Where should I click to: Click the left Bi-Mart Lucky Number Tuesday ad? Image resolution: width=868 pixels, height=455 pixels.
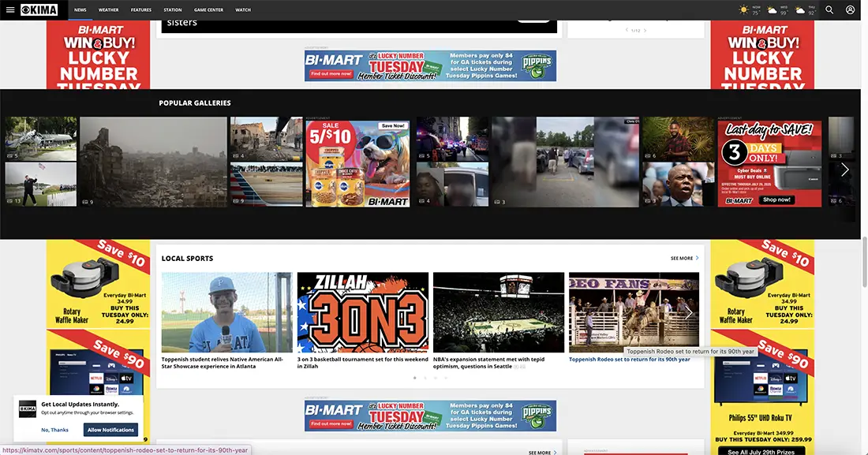(98, 55)
